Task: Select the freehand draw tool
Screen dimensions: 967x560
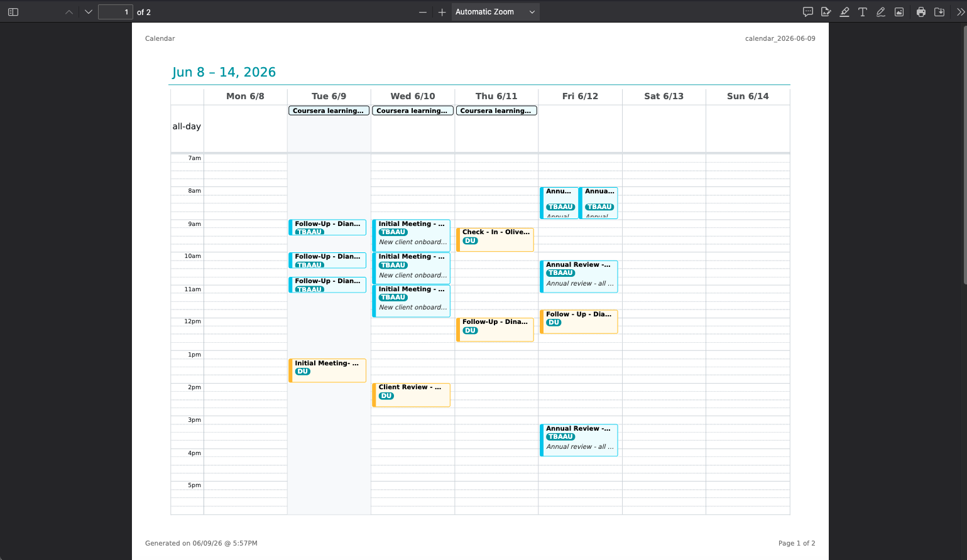Action: pyautogui.click(x=881, y=12)
